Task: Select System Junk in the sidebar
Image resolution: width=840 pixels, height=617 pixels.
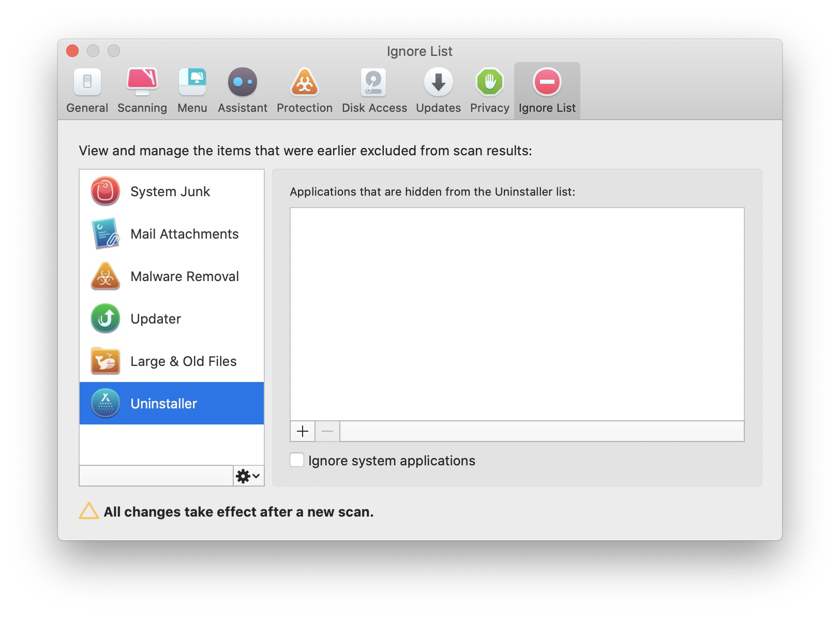Action: [x=171, y=192]
